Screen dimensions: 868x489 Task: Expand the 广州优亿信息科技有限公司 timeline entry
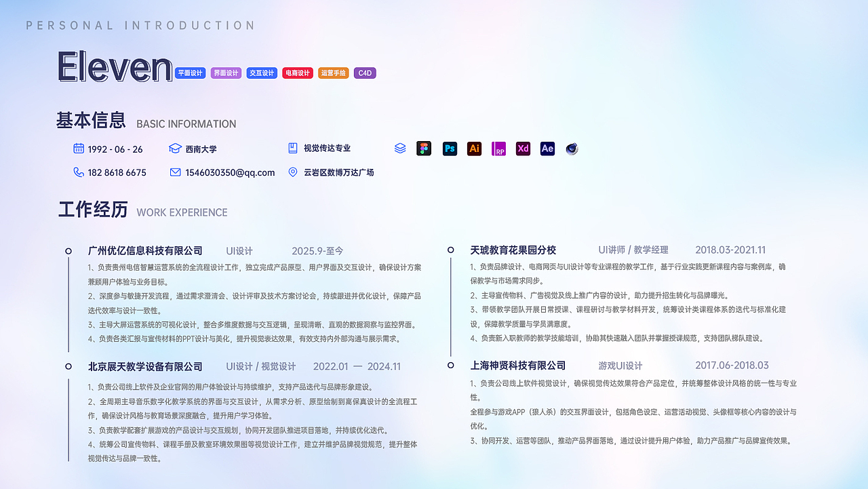pyautogui.click(x=68, y=250)
